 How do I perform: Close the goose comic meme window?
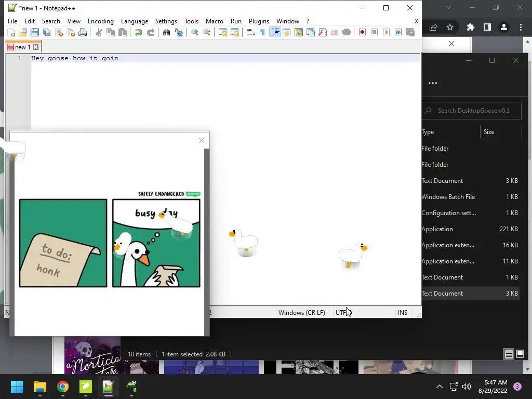tap(202, 140)
